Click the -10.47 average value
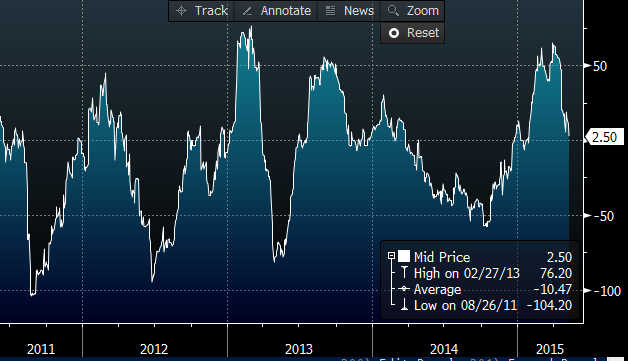628x361 pixels. click(x=553, y=289)
